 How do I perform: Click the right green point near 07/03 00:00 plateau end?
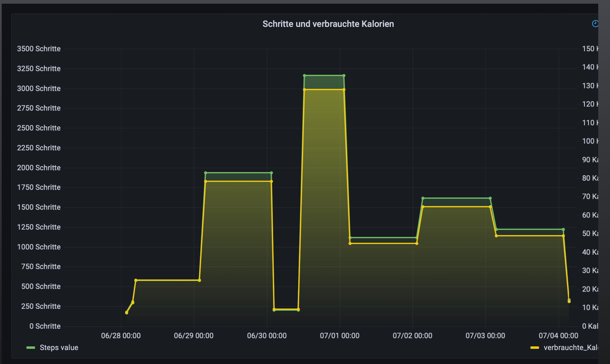pos(490,198)
